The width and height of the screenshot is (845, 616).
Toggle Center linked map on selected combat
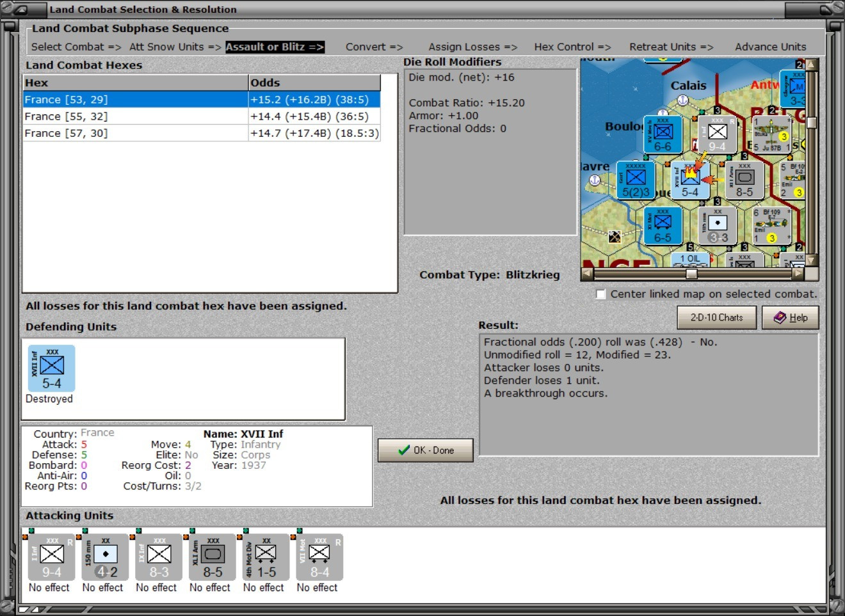tap(600, 294)
